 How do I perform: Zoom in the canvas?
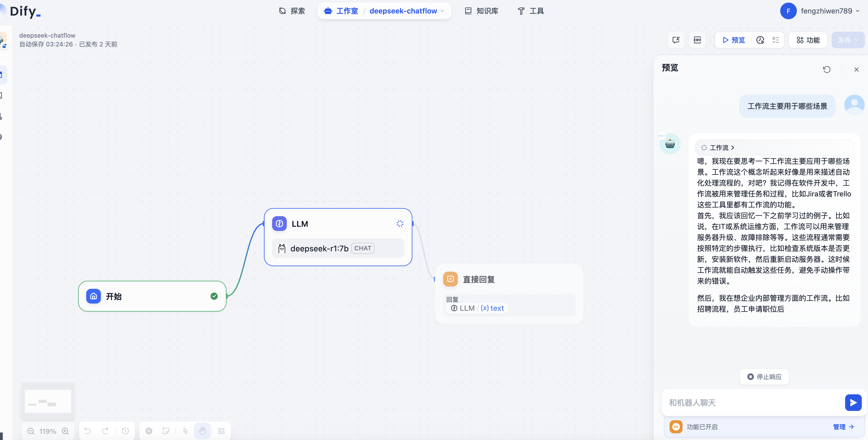65,431
